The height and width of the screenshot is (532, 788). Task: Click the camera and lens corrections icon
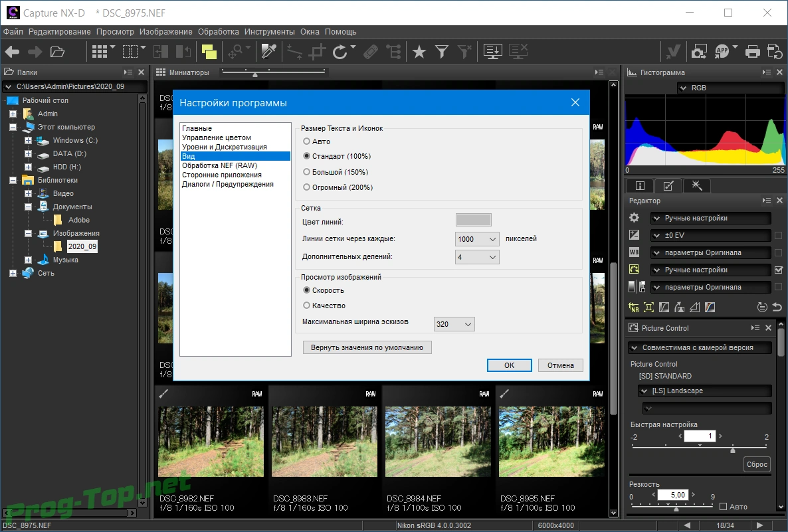click(x=648, y=308)
